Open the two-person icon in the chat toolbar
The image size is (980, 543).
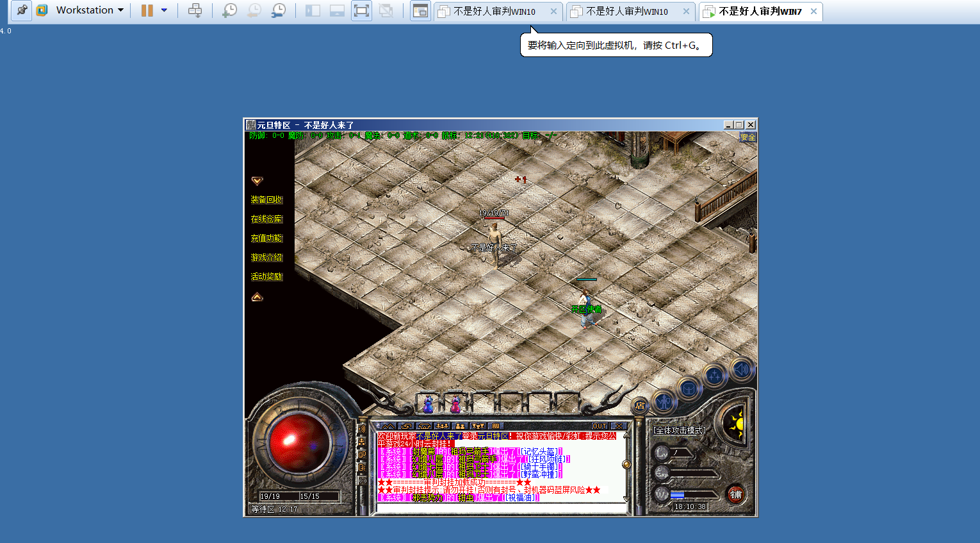click(460, 426)
